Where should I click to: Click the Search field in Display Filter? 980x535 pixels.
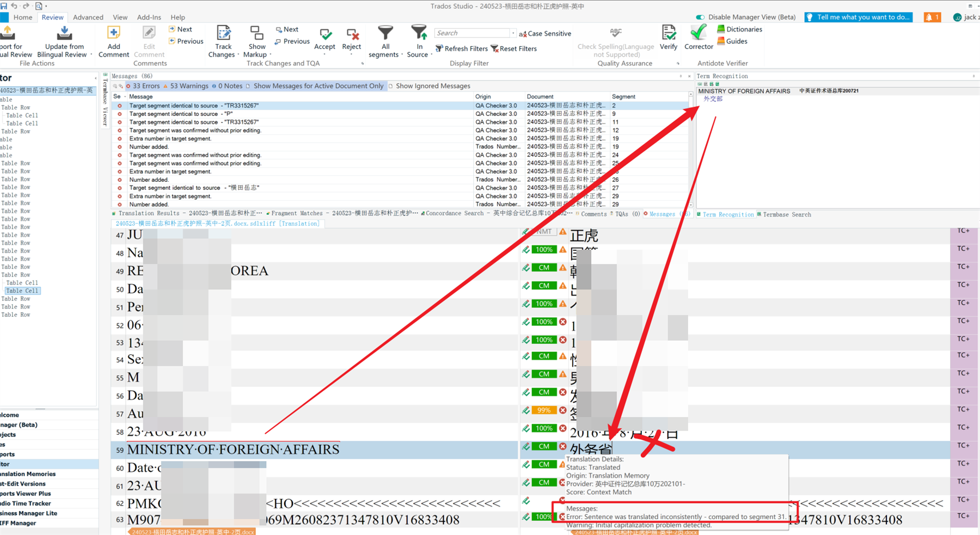point(471,33)
